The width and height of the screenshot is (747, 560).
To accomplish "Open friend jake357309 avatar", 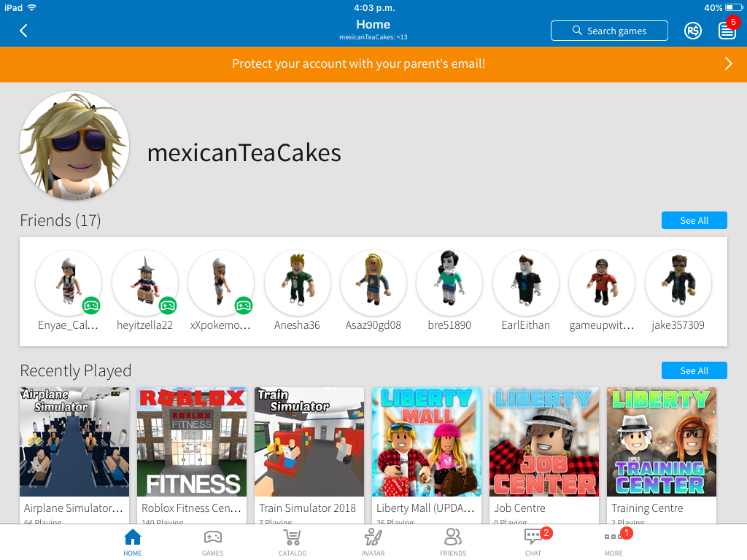I will (x=678, y=283).
